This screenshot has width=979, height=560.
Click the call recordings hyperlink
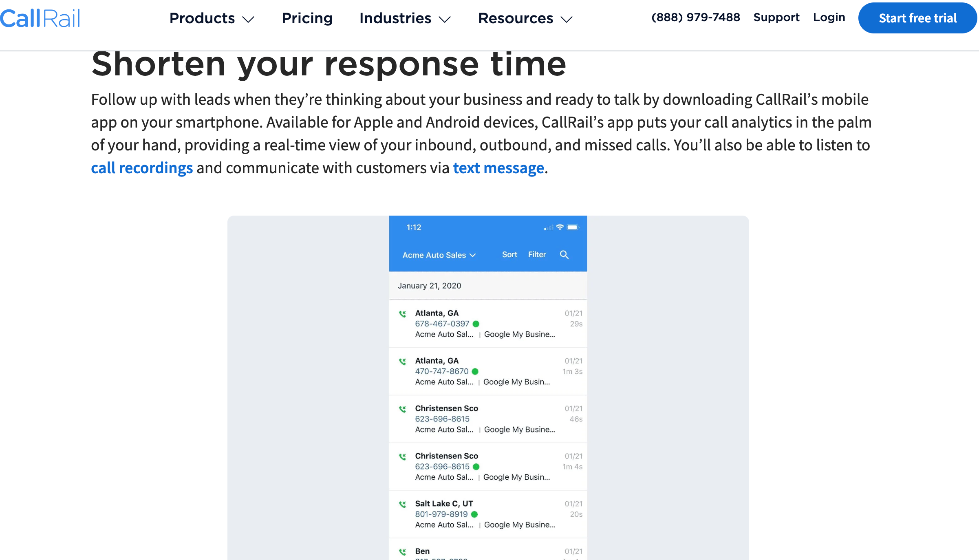141,168
